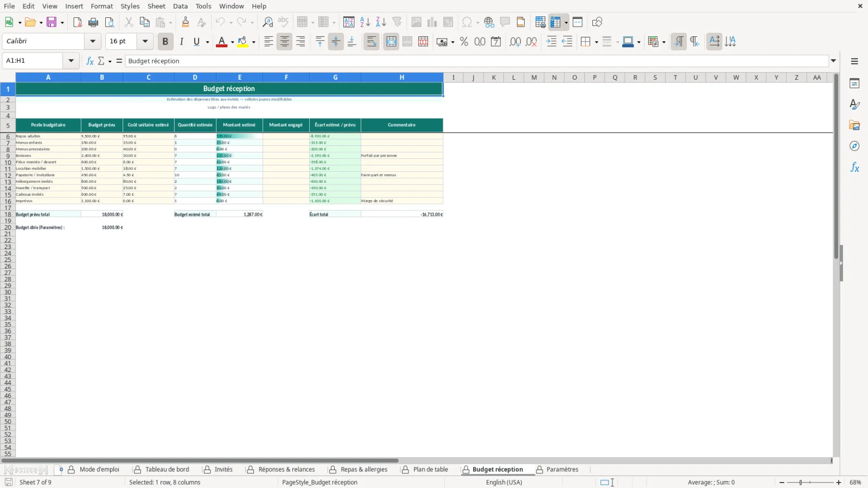Click the Cut icon
Screen dimensions: 868x488
pyautogui.click(x=129, y=22)
